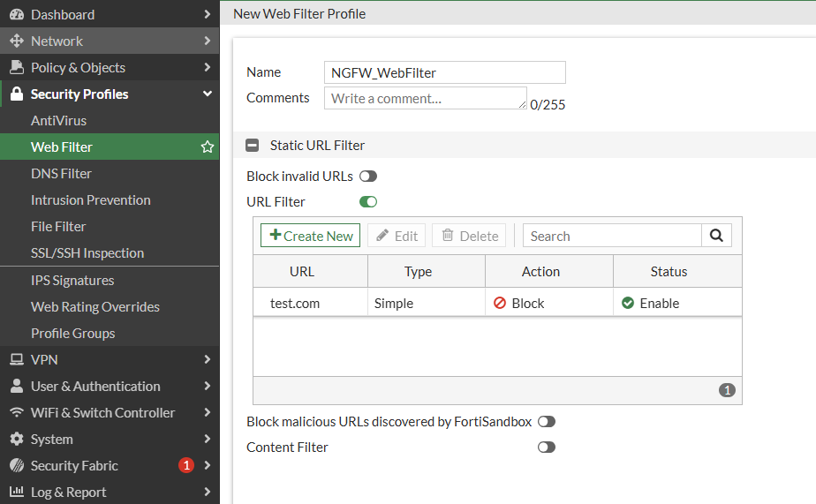This screenshot has width=816, height=504.
Task: Toggle Block malicious URLs by FortiSandbox
Action: pyautogui.click(x=547, y=422)
